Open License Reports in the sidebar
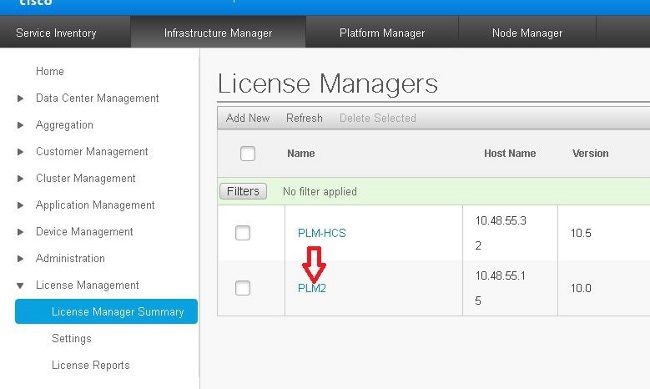 [x=91, y=365]
